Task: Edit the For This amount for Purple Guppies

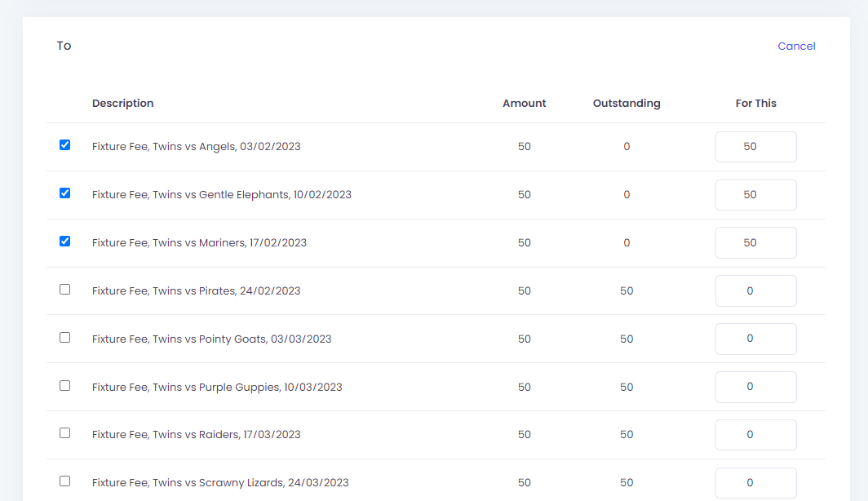Action: tap(755, 387)
